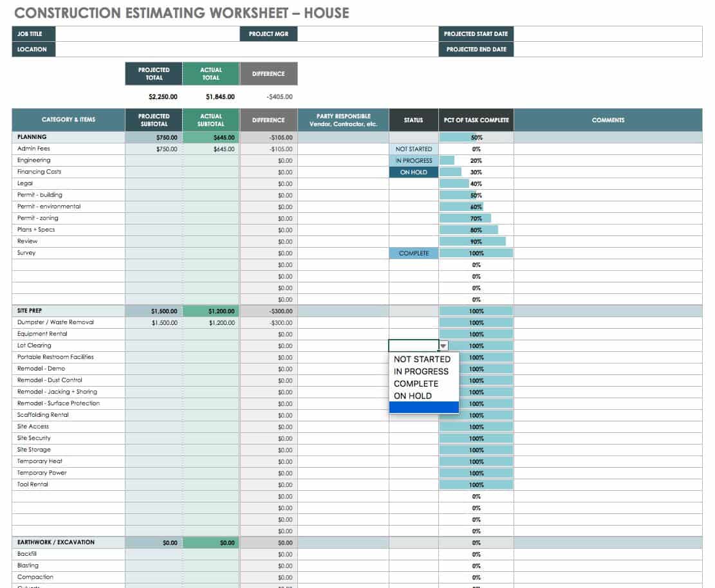This screenshot has width=715, height=588.
Task: Select the -$405.00 difference total cell
Action: click(268, 96)
